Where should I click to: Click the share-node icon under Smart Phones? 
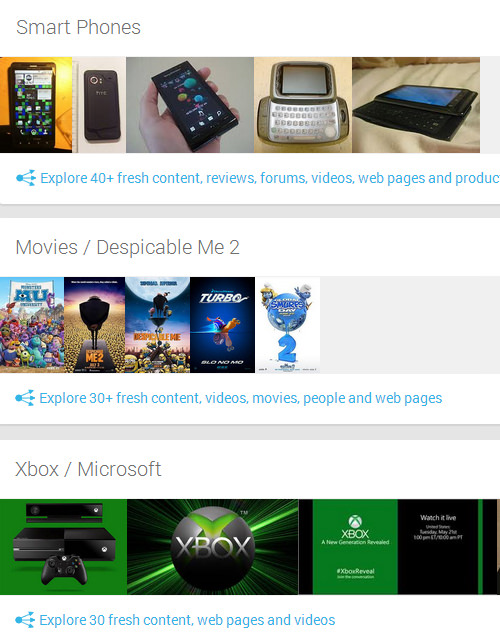[26, 178]
